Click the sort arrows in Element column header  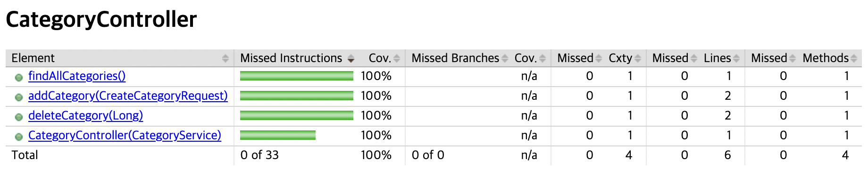(x=225, y=58)
